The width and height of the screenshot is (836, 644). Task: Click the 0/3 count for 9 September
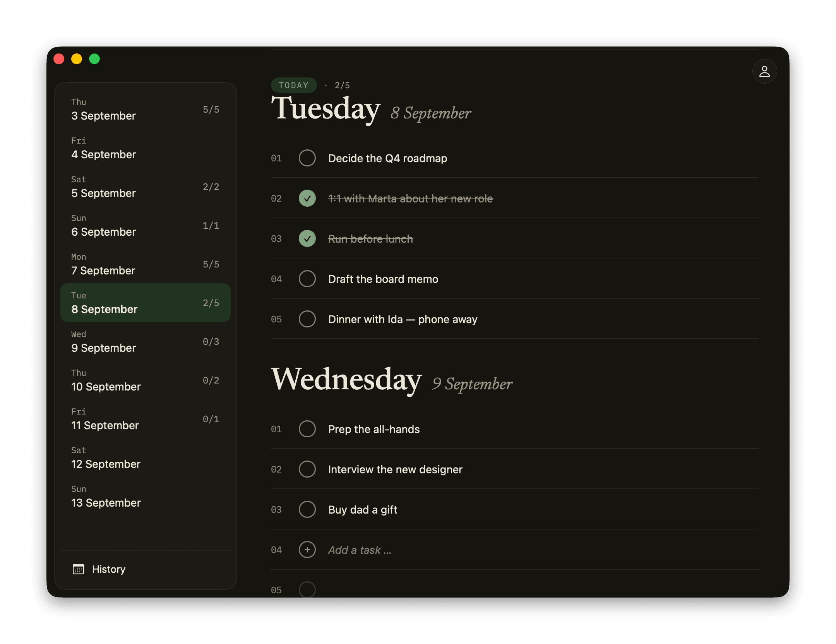coord(211,342)
